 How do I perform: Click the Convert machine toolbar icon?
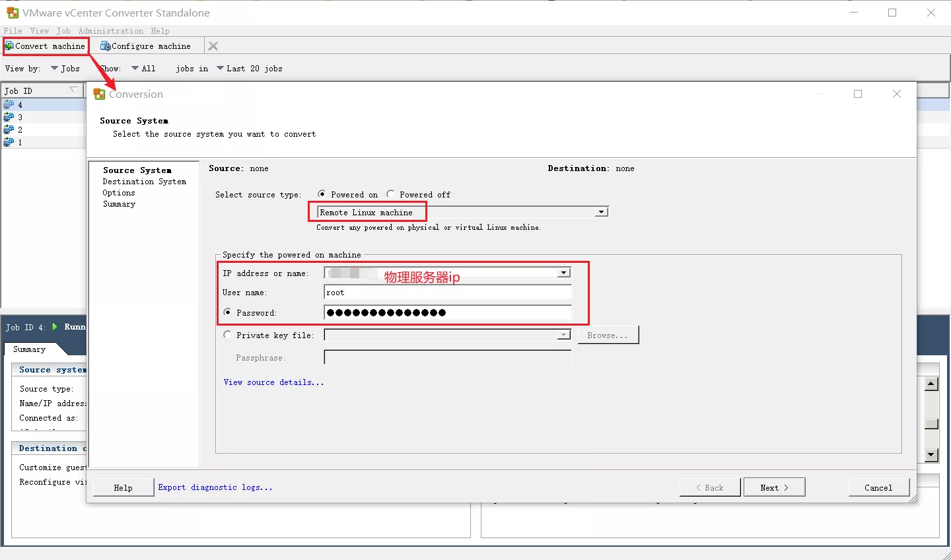point(9,46)
